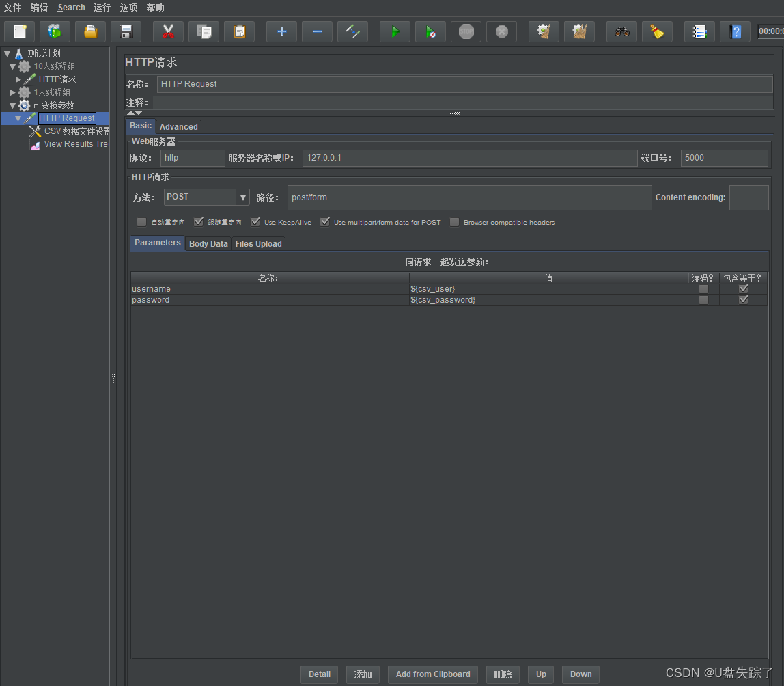
Task: Click the green Start run icon
Action: click(395, 32)
